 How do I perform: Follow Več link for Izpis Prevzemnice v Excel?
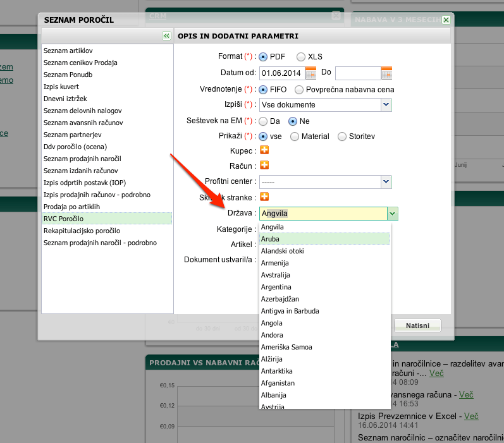point(471,416)
